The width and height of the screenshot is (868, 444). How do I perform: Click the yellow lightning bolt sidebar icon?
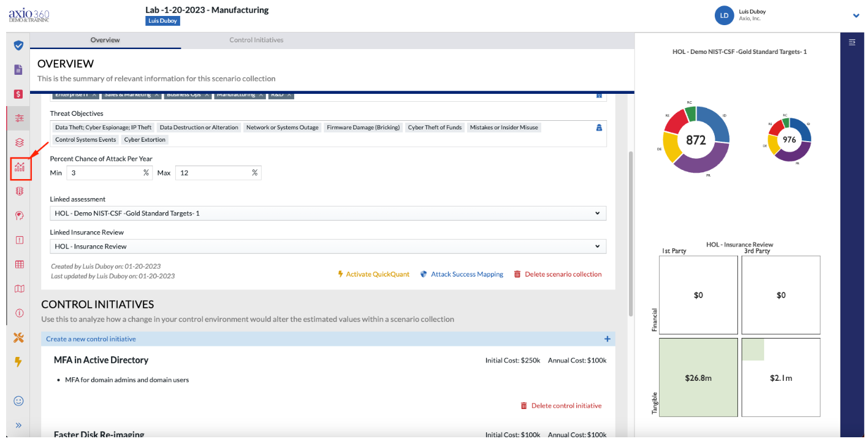click(x=18, y=362)
